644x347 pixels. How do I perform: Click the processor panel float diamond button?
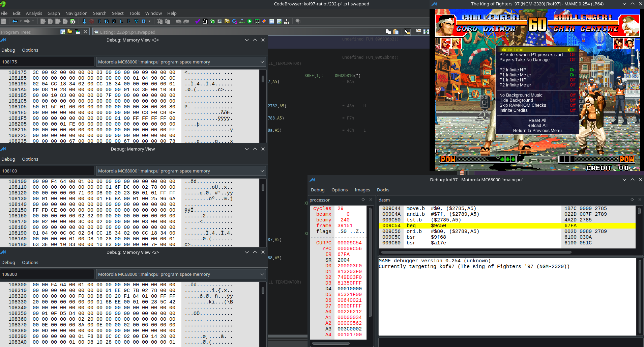click(x=363, y=199)
